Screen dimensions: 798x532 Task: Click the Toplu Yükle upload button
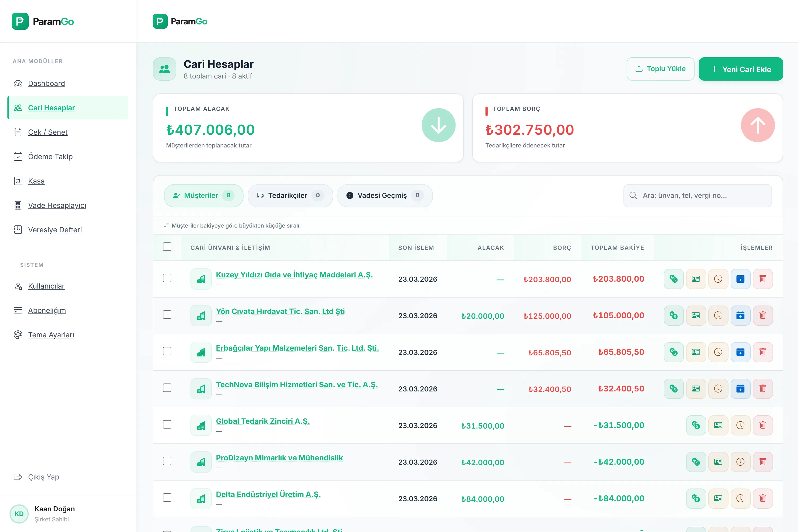[660, 68]
